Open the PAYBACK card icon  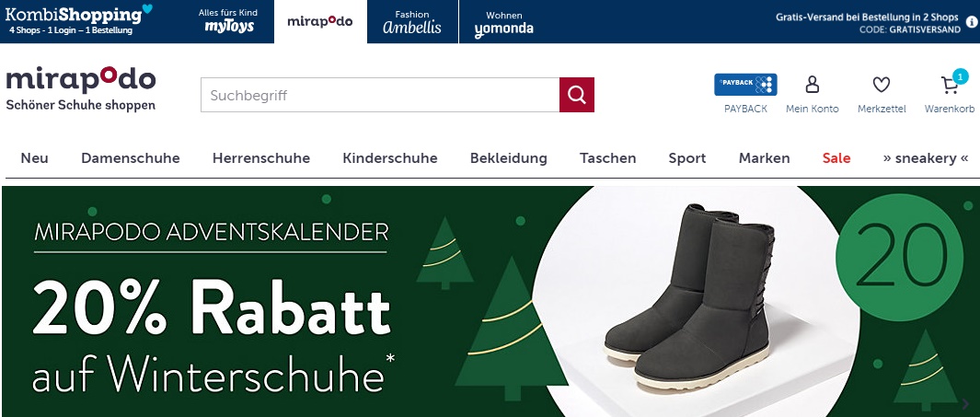(745, 85)
